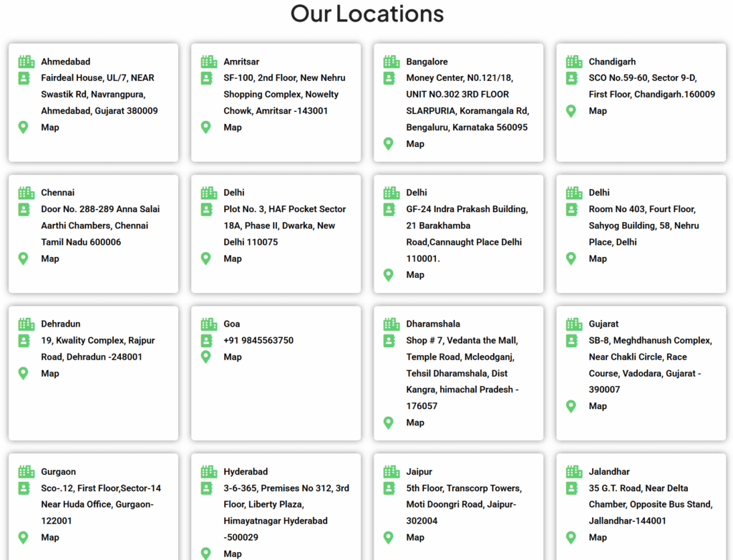Select the Ahmedabad address text
Image resolution: width=733 pixels, height=560 pixels.
tap(99, 95)
